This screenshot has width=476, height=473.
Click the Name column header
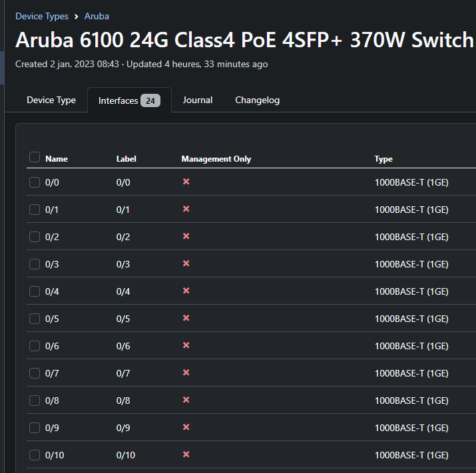click(x=57, y=159)
